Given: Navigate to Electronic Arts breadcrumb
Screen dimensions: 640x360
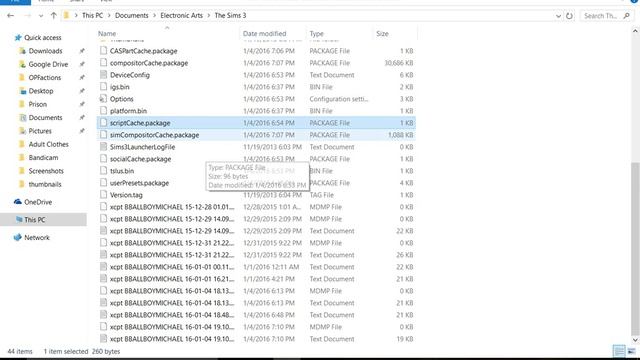Looking at the screenshot, I should click(181, 16).
